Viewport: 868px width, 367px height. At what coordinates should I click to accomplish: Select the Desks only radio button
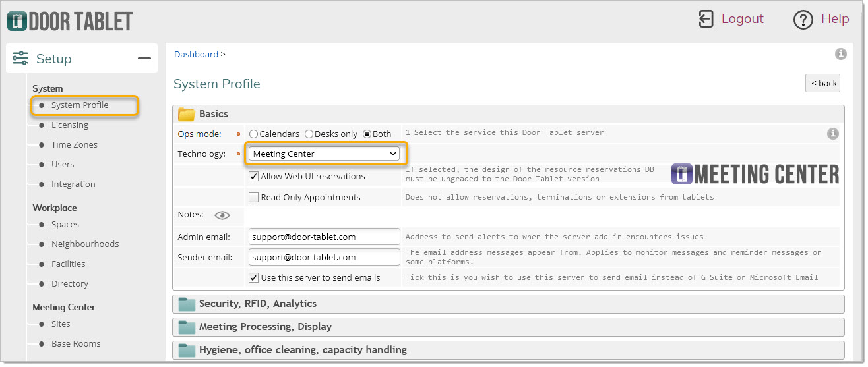(x=309, y=134)
